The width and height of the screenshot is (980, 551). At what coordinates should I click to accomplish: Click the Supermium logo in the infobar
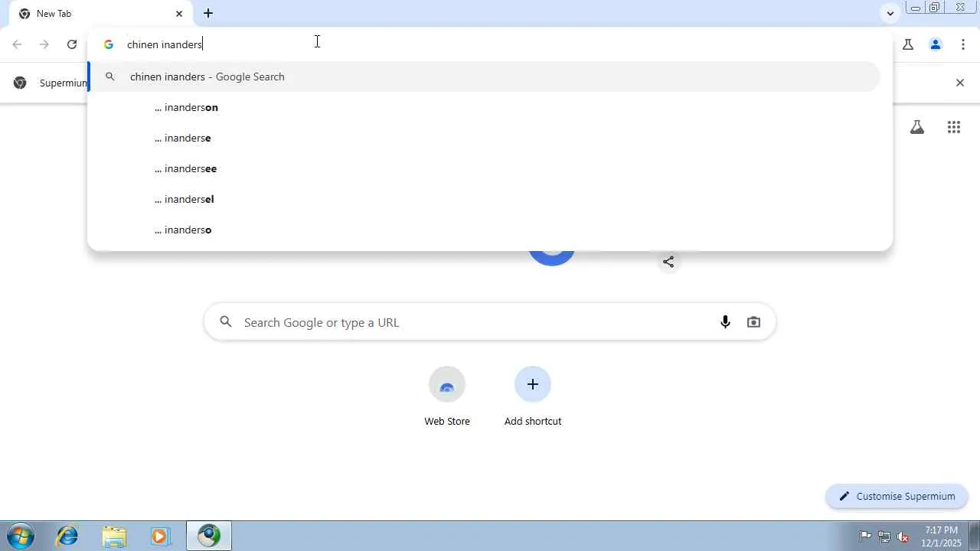click(21, 83)
